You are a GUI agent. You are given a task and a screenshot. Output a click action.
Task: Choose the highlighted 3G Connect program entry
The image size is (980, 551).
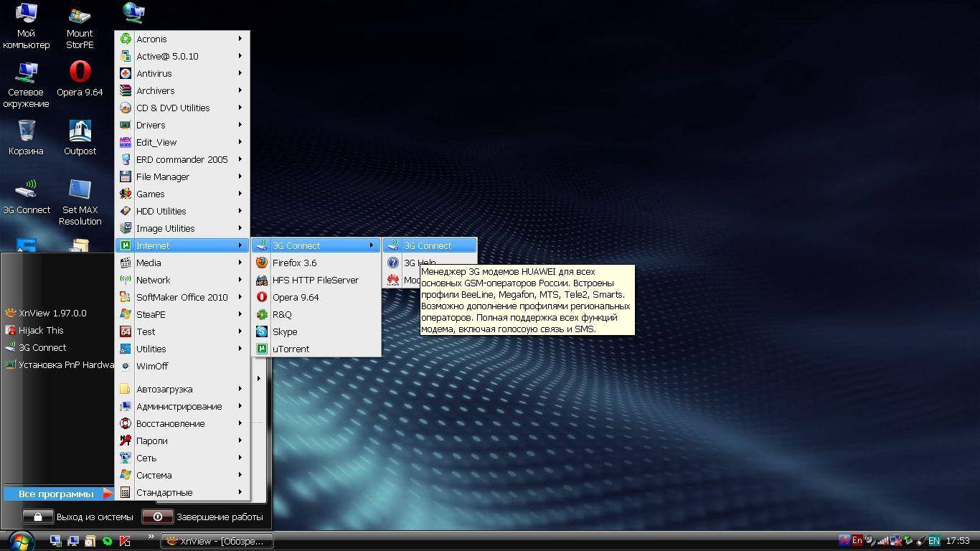[x=428, y=245]
